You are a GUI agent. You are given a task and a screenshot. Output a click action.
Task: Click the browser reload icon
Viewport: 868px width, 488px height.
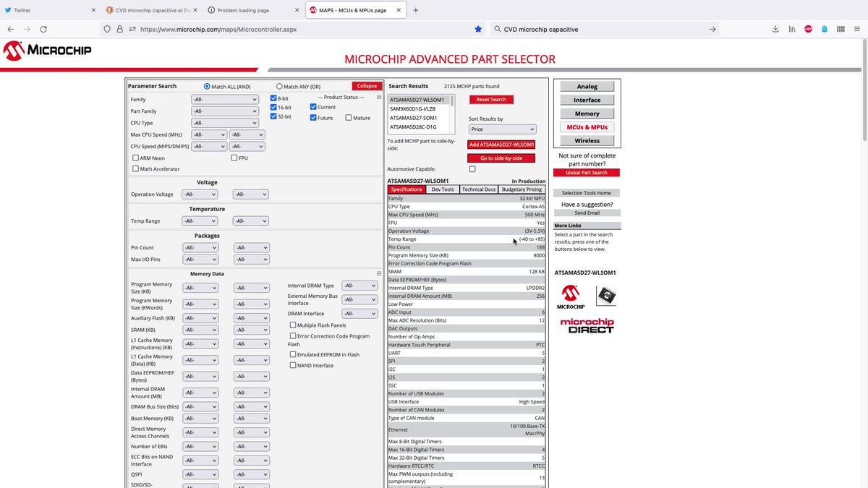[44, 29]
